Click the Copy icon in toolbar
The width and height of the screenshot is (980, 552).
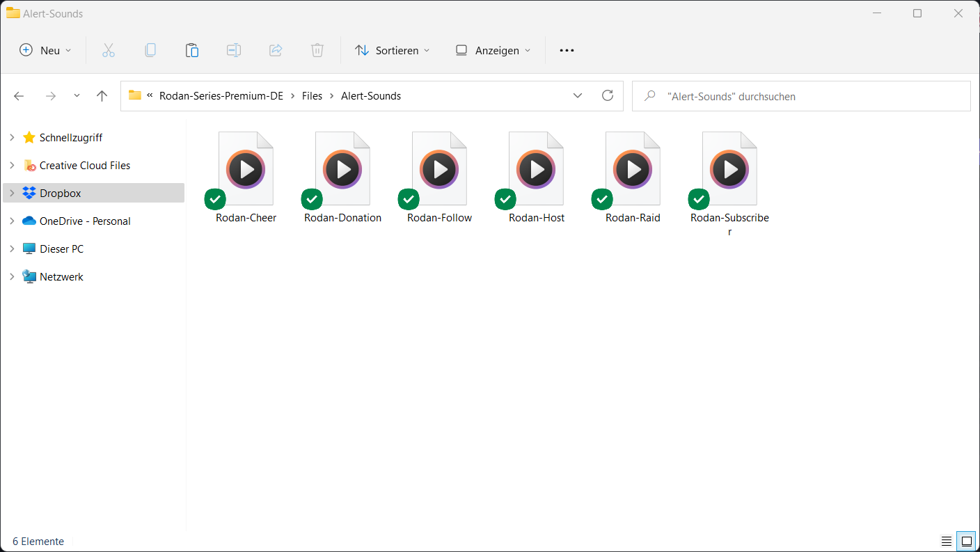click(x=150, y=50)
